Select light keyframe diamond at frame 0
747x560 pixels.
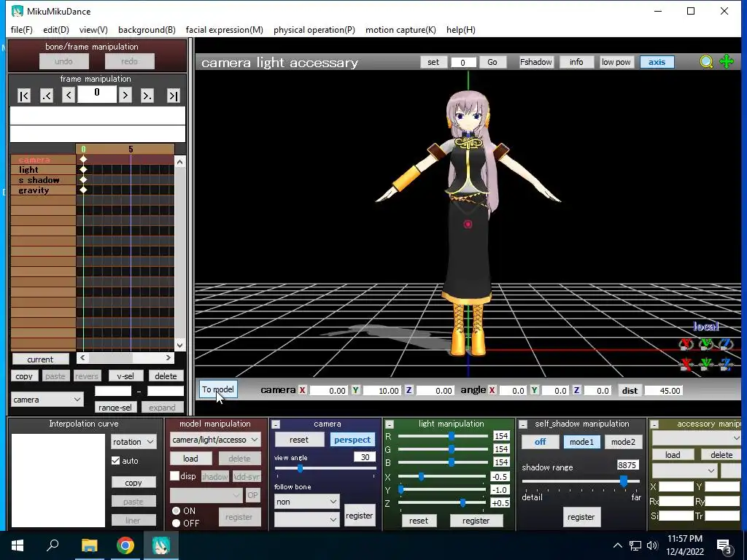[x=83, y=169]
